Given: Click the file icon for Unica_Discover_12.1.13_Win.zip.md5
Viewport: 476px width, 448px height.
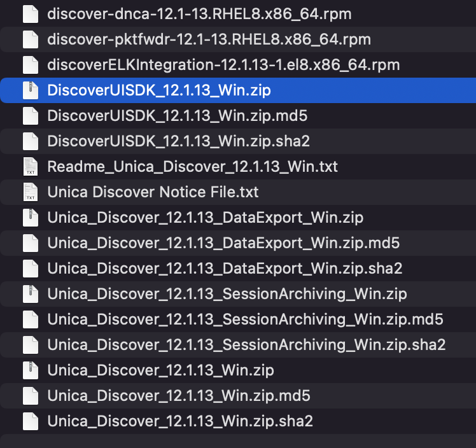Looking at the screenshot, I should tap(31, 396).
